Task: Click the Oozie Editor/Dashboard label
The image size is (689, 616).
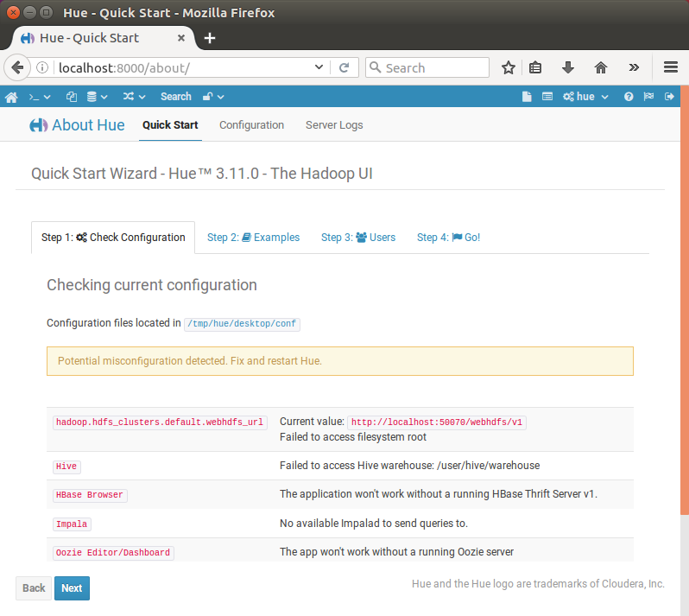Action: click(113, 553)
